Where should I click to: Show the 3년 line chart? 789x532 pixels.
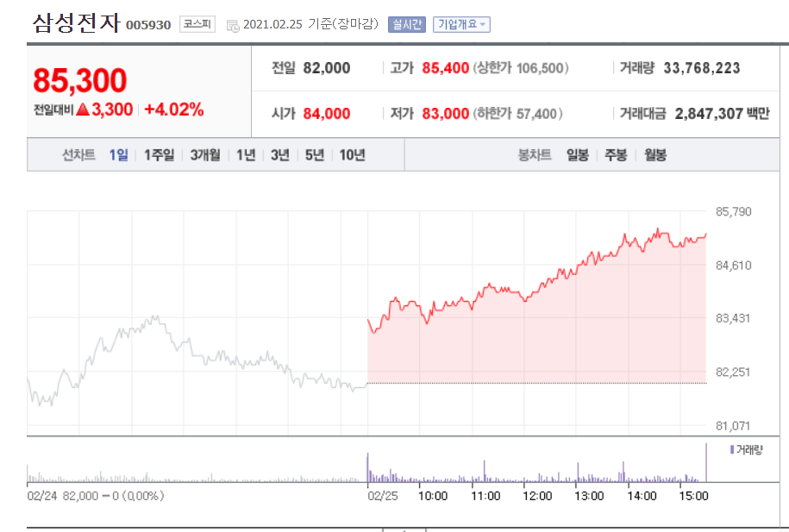pyautogui.click(x=280, y=155)
